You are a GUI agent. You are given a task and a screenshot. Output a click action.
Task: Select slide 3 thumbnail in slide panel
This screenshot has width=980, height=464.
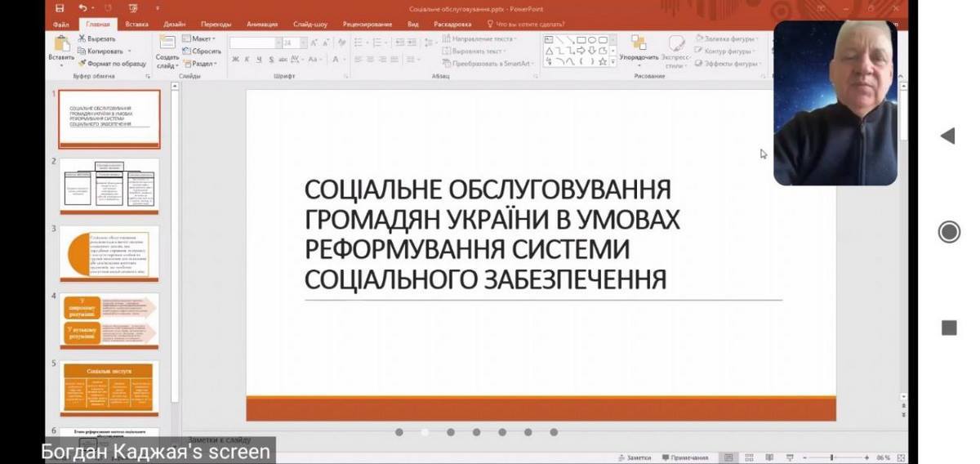coord(109,253)
